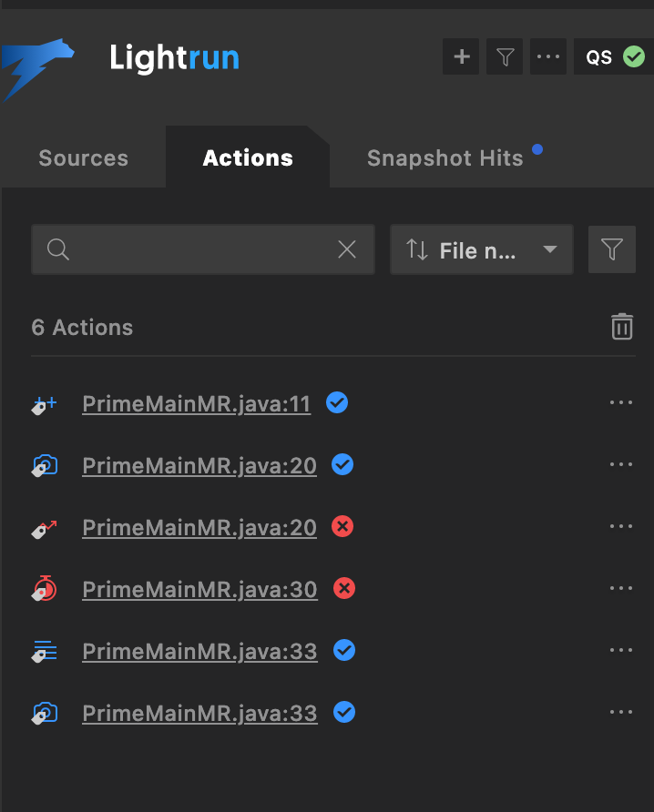
Task: Click the filter button beside sort dropdown
Action: pos(611,249)
